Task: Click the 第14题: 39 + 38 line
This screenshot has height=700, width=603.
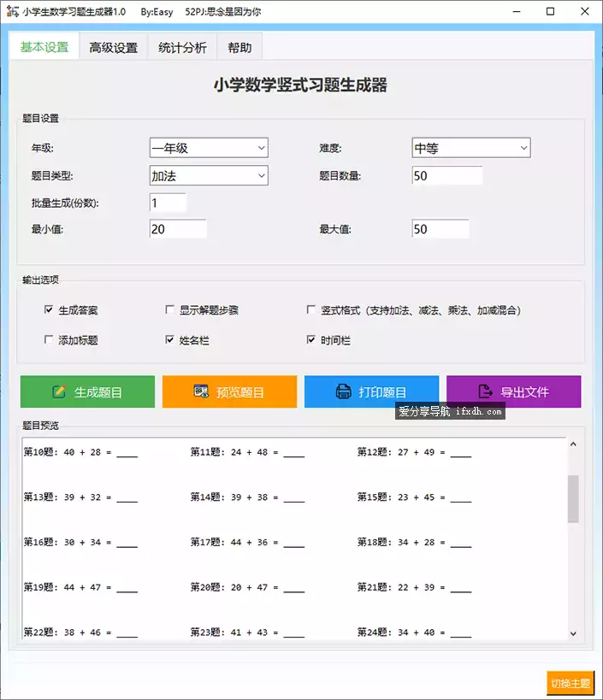Action: point(247,497)
